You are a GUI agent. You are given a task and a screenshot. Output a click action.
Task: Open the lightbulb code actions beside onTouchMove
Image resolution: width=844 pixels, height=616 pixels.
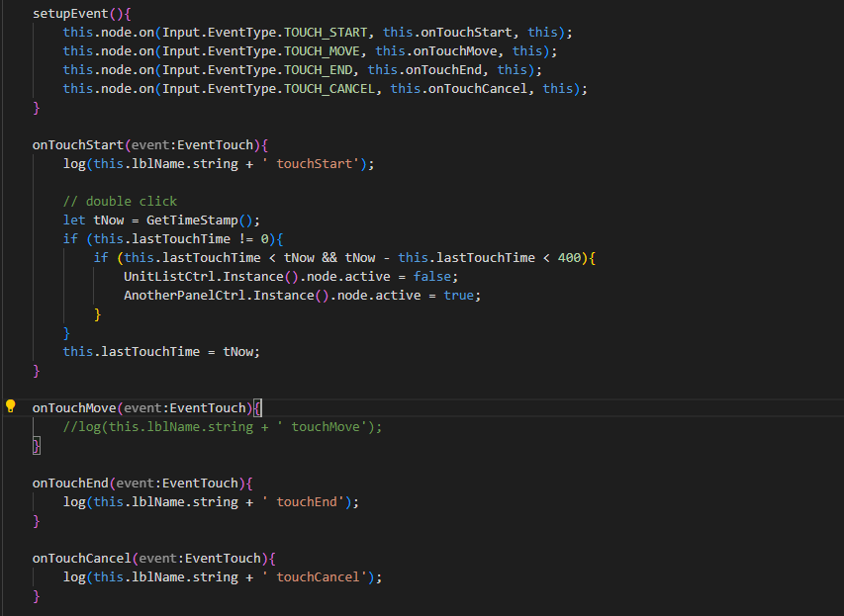10,406
